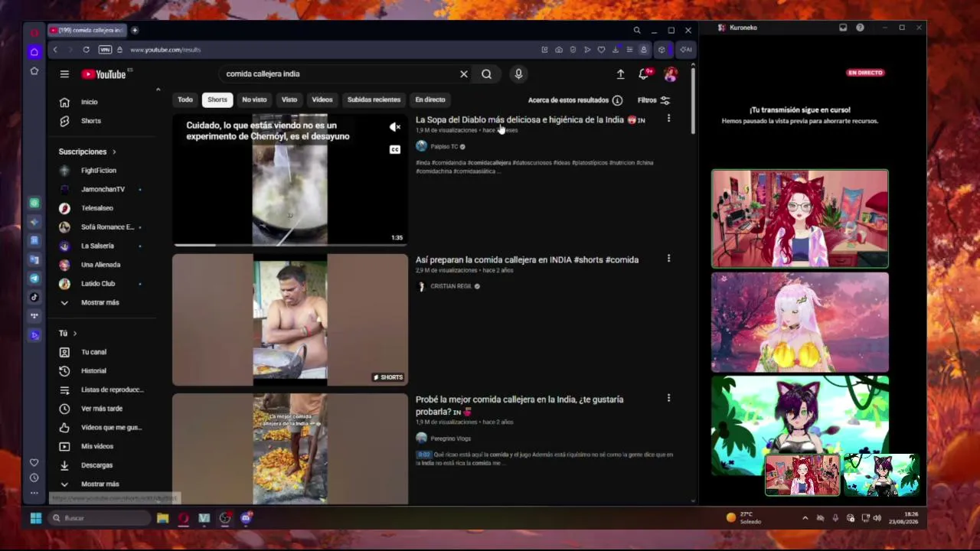Toggle mute on the first video preview
Image resolution: width=980 pixels, height=551 pixels.
(x=394, y=127)
